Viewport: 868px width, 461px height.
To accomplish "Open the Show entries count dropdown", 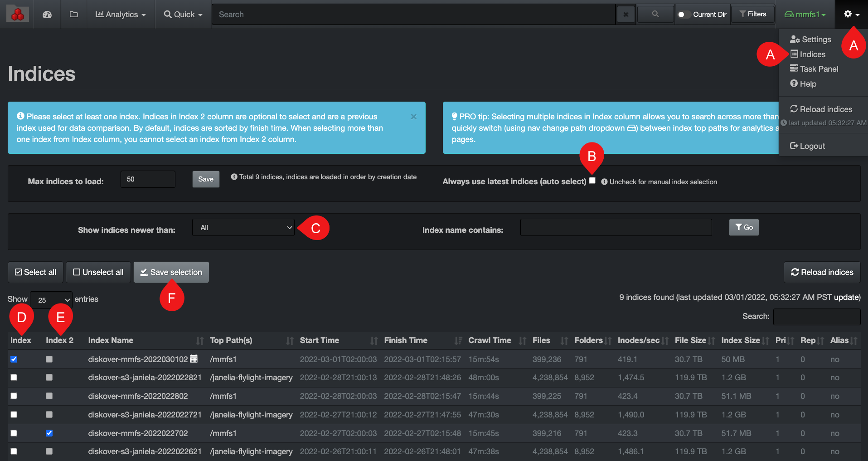I will (x=51, y=299).
